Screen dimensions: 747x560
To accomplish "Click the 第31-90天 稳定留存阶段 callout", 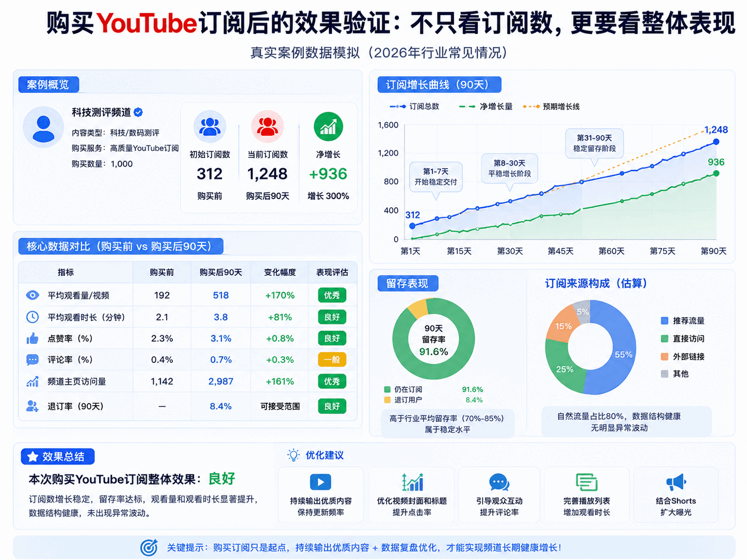I will point(594,143).
